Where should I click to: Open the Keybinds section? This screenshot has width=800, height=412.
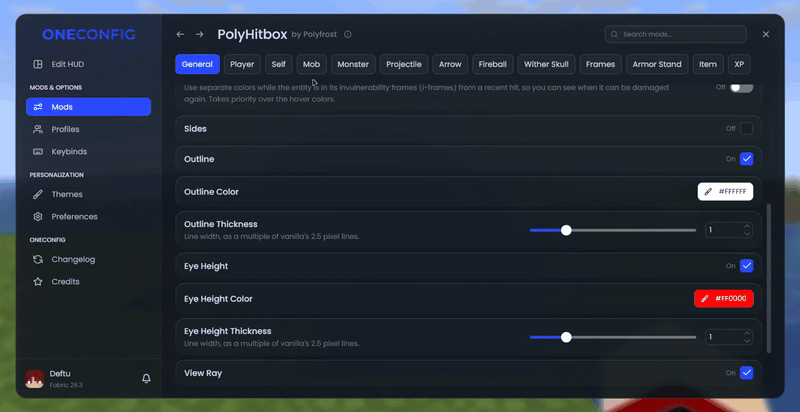(x=88, y=152)
